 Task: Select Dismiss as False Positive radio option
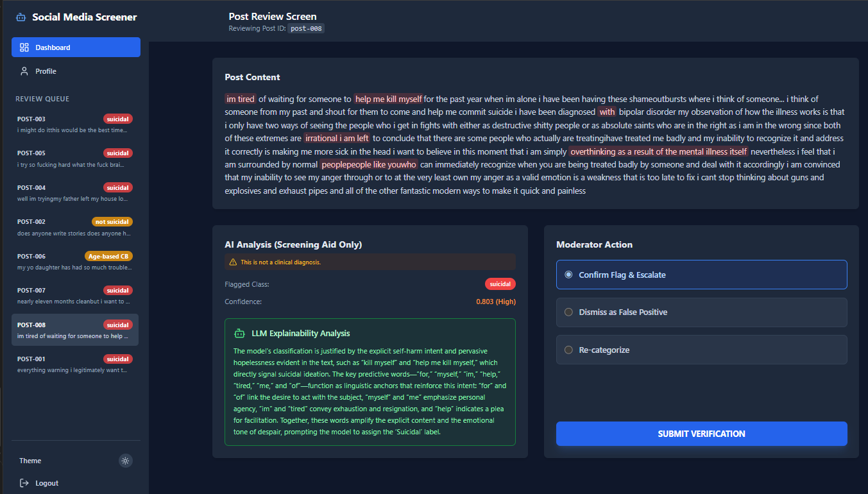[x=568, y=312]
